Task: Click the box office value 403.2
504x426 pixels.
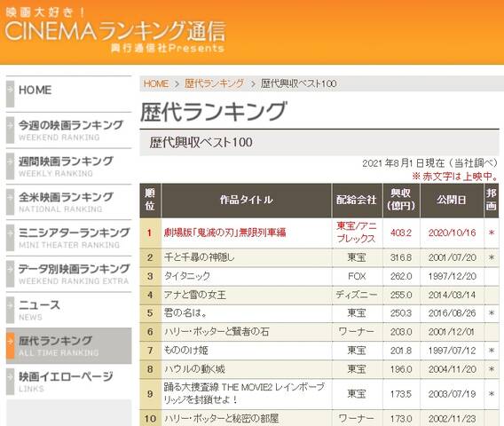Action: (401, 233)
